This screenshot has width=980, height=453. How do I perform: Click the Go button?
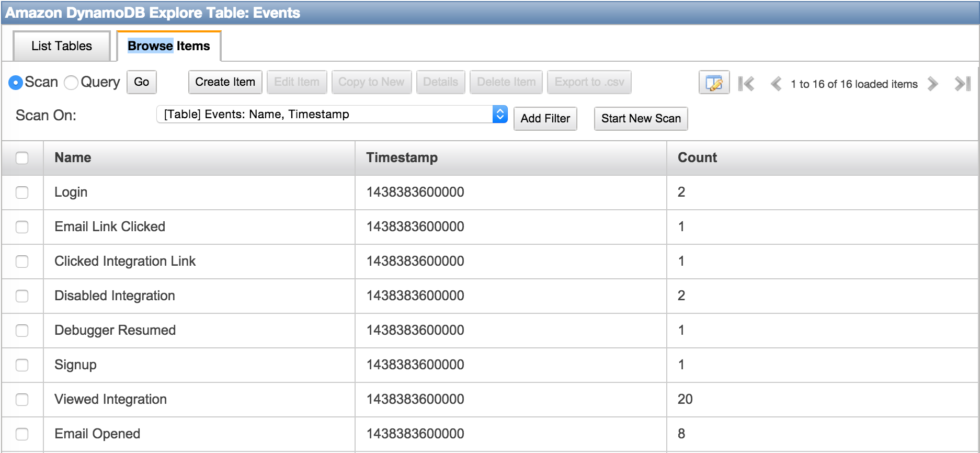click(x=142, y=82)
